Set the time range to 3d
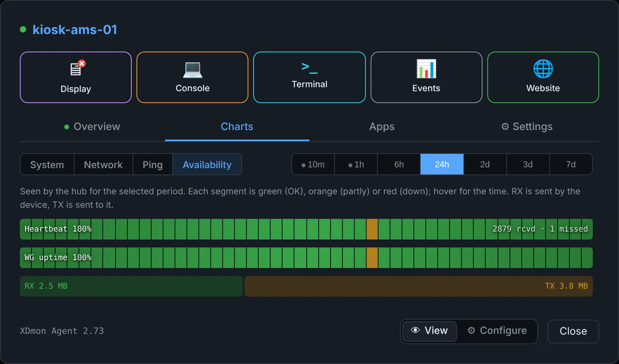Viewport: 619px width, 364px height. pos(528,165)
